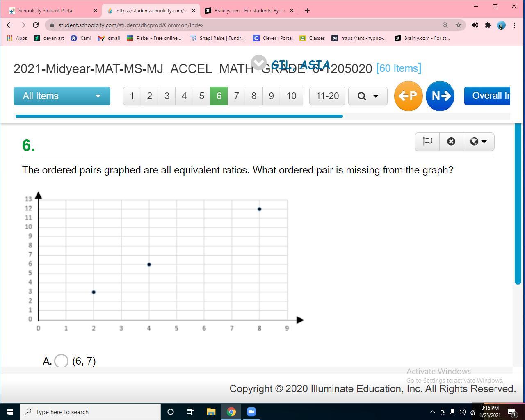This screenshot has height=420, width=525.
Task: Bookmark this page with the star icon
Action: [459, 25]
